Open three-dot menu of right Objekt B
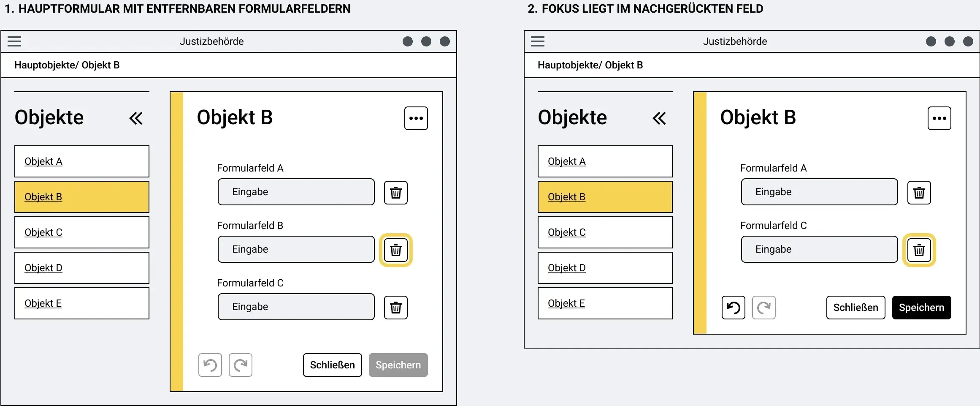The image size is (980, 406). pos(939,118)
